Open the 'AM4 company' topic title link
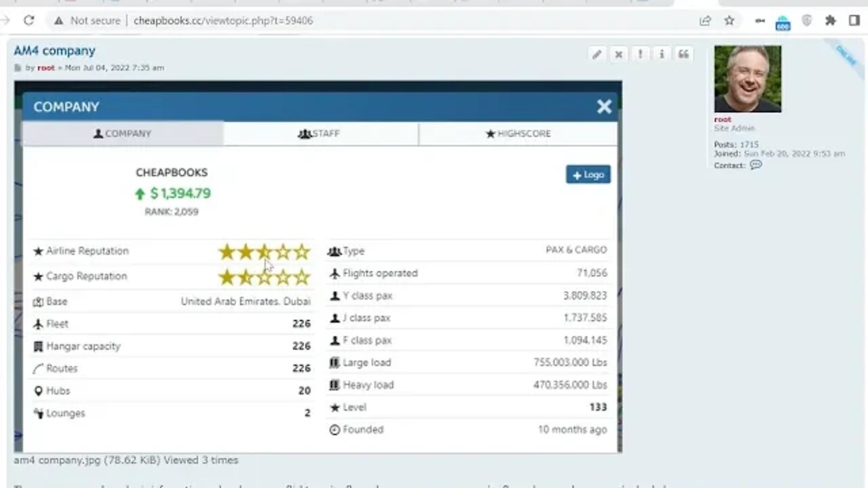The image size is (868, 488). pyautogui.click(x=54, y=51)
